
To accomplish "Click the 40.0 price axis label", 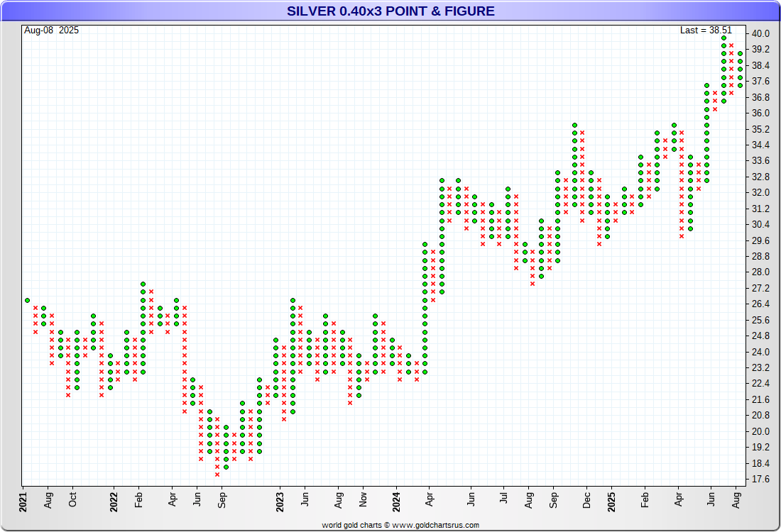I will (760, 34).
